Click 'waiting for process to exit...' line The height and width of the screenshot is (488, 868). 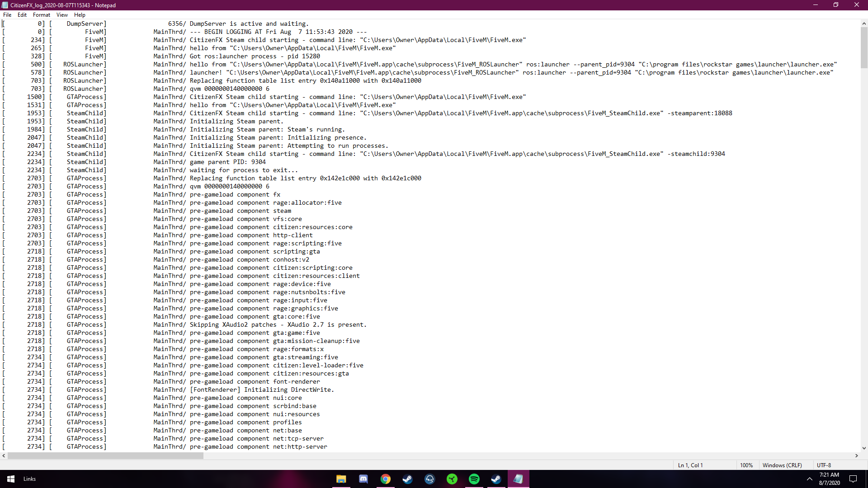(244, 170)
